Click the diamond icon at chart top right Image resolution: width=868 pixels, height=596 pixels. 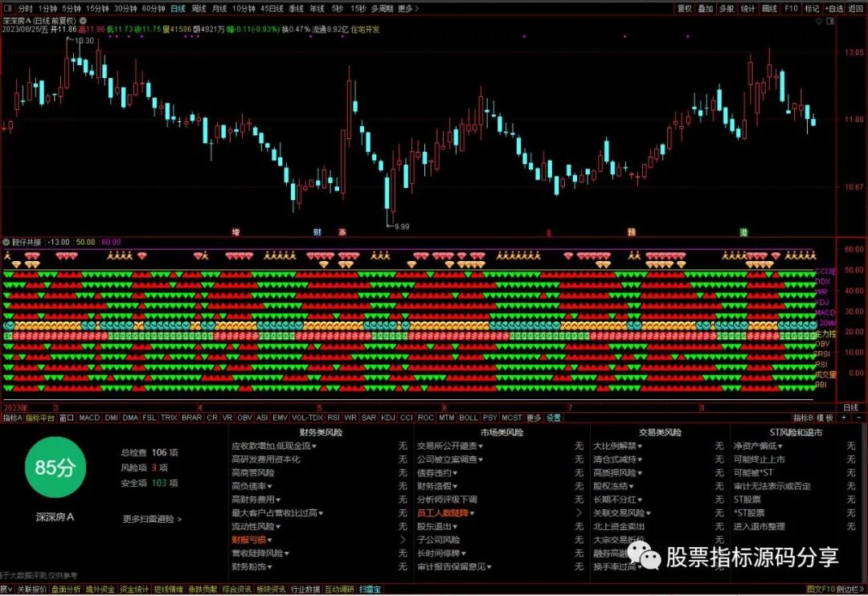819,21
